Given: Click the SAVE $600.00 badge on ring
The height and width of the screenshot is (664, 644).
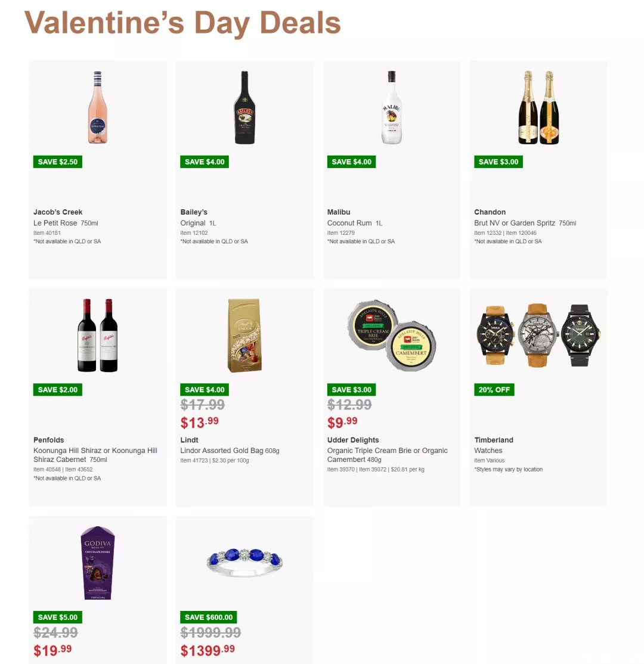Looking at the screenshot, I should click(x=209, y=617).
